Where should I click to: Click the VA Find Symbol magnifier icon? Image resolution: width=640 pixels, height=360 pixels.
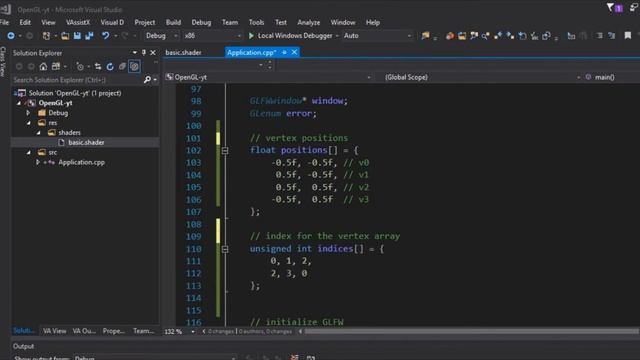click(x=485, y=36)
